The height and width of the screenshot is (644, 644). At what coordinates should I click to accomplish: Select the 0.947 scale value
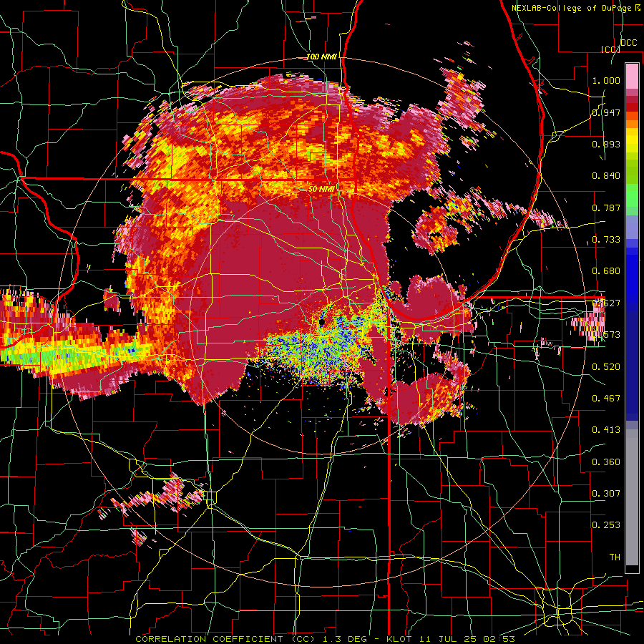click(606, 112)
